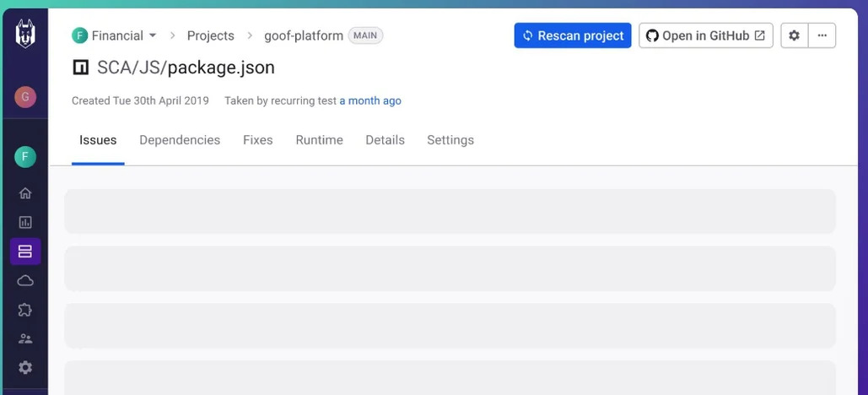Viewport: 868px width, 395px height.
Task: Click the Rescan project button
Action: 573,35
